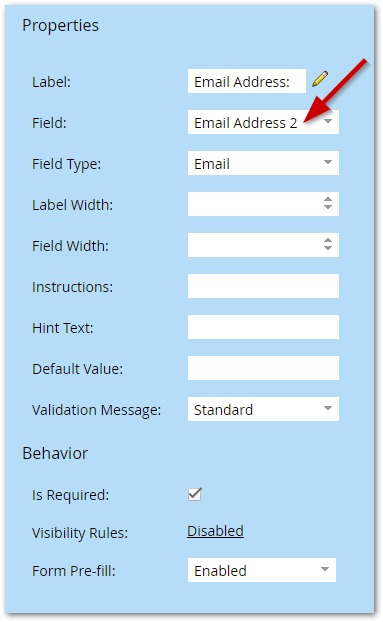This screenshot has height=622, width=383.
Task: Open the Field dropdown arrow
Action: [x=328, y=121]
